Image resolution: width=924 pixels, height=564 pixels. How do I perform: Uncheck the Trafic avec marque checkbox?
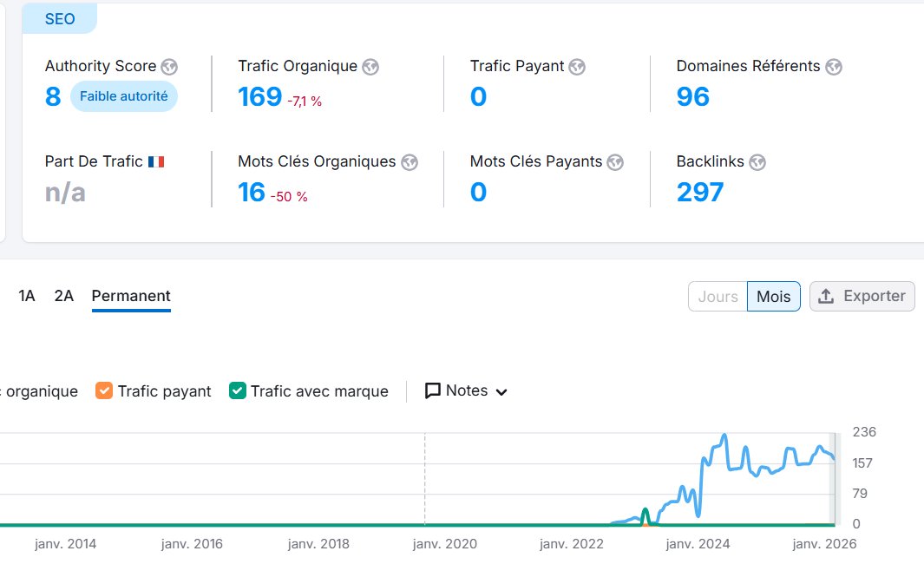[x=238, y=390]
